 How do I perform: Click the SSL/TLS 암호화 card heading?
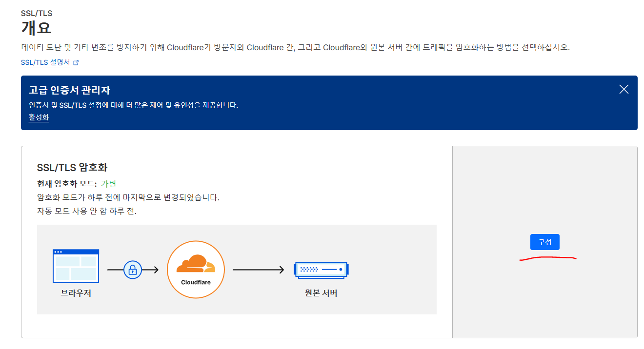72,168
